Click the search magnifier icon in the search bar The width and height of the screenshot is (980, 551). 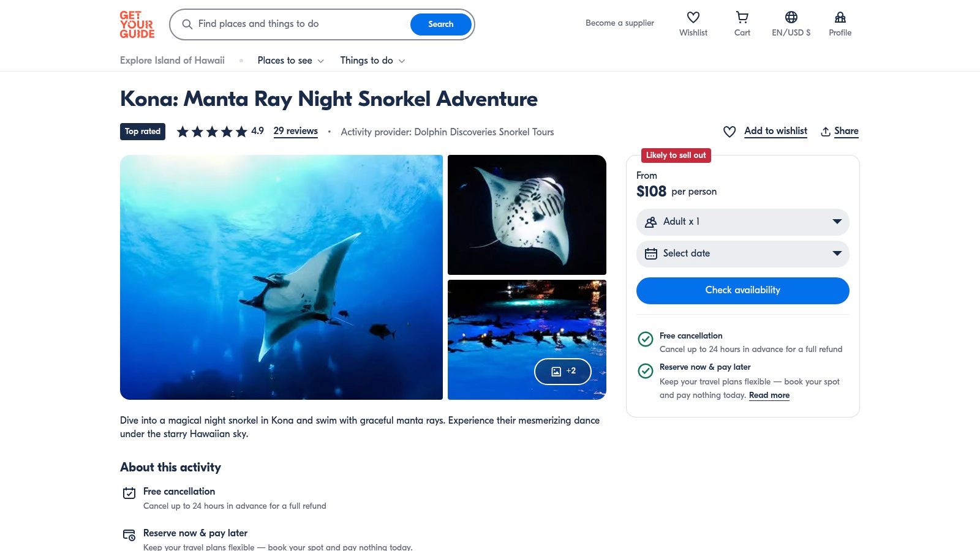coord(187,24)
